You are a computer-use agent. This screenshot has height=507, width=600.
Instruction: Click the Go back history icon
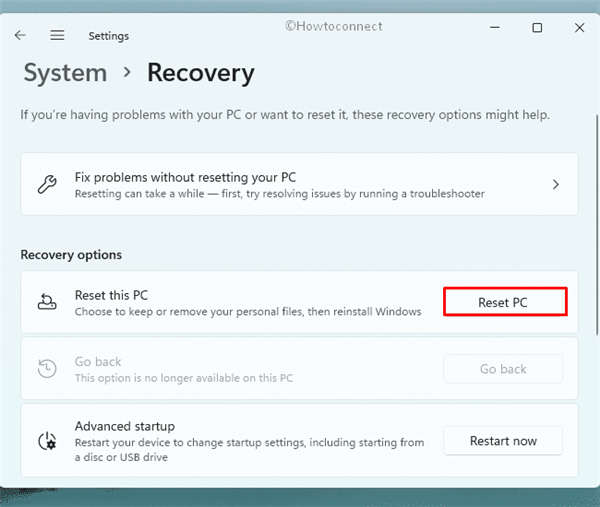click(x=46, y=369)
